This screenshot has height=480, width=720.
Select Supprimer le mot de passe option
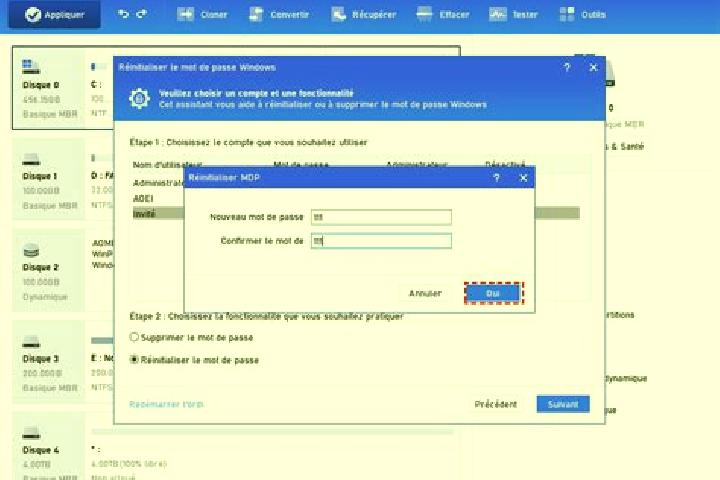tap(191, 338)
